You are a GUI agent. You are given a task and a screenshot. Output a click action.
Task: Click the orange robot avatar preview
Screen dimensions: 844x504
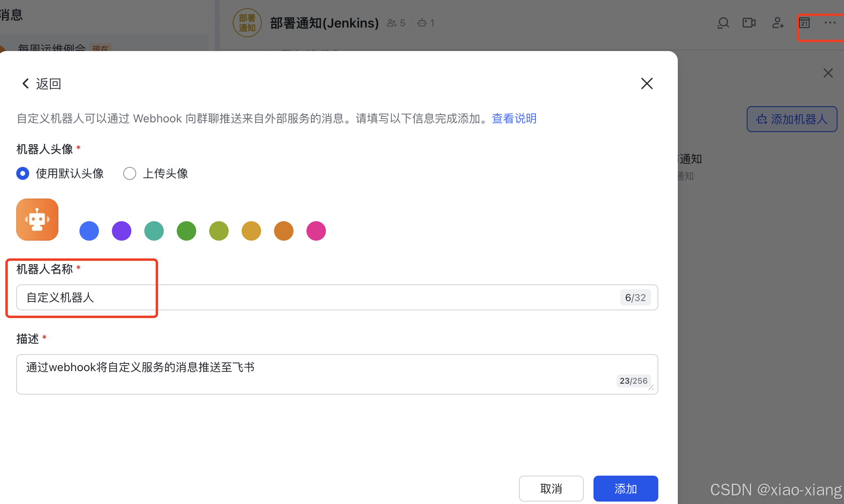click(x=37, y=220)
